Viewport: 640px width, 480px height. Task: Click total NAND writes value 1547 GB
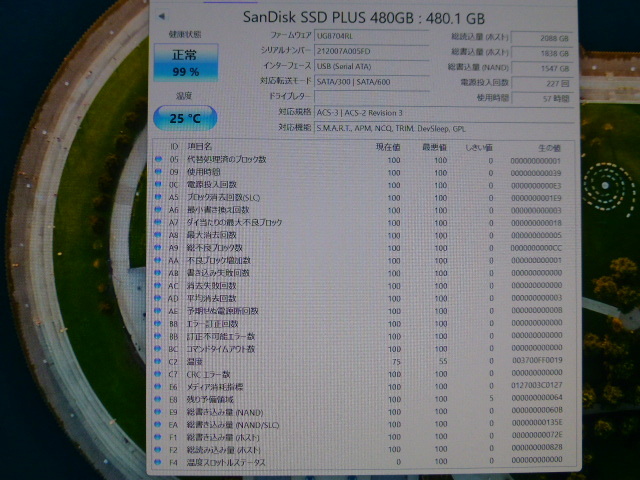pos(541,68)
